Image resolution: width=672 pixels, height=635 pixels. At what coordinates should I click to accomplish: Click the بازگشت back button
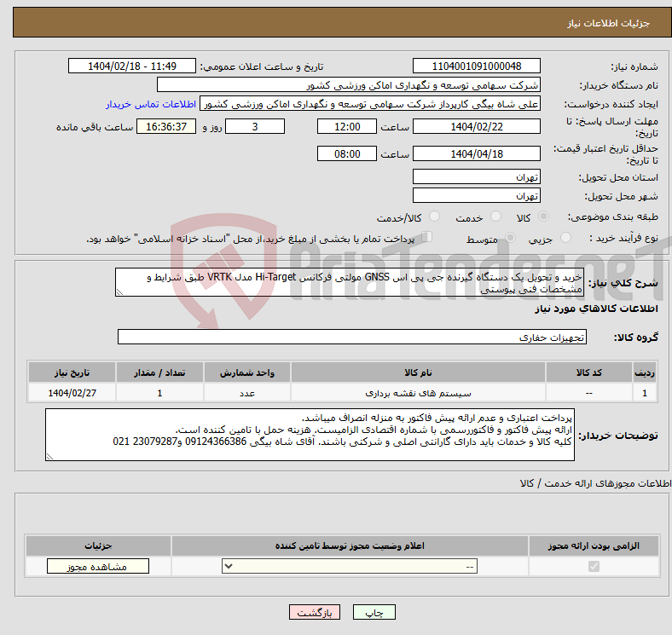(x=315, y=612)
